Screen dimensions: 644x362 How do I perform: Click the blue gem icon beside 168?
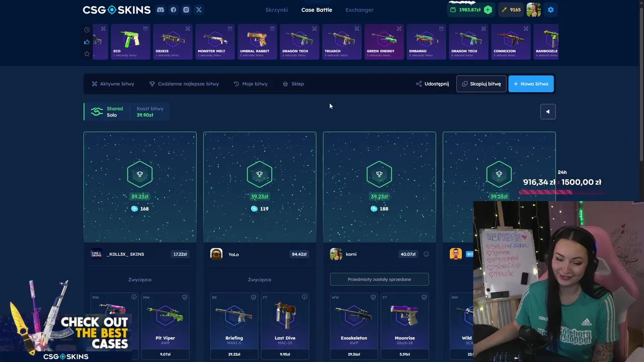(134, 209)
